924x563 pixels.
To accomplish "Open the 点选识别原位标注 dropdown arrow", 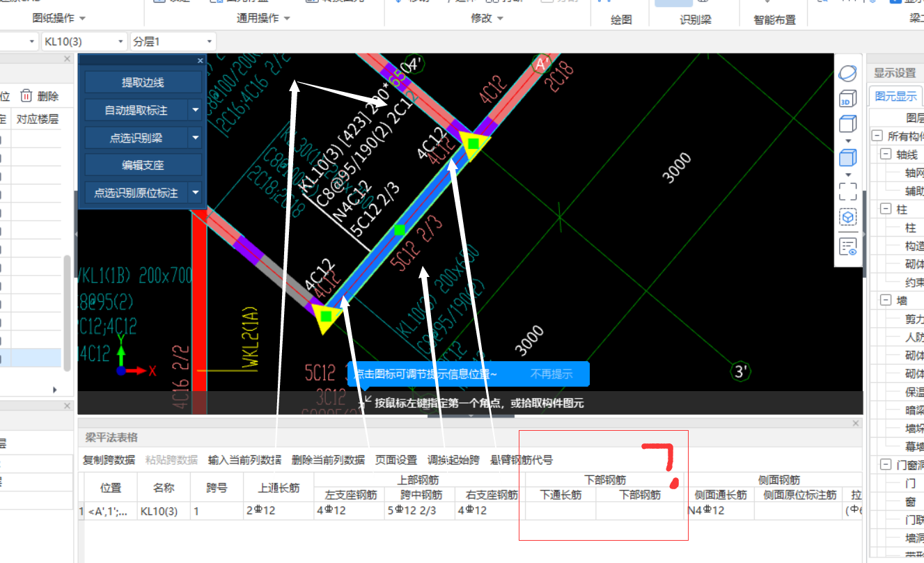I will [x=195, y=193].
